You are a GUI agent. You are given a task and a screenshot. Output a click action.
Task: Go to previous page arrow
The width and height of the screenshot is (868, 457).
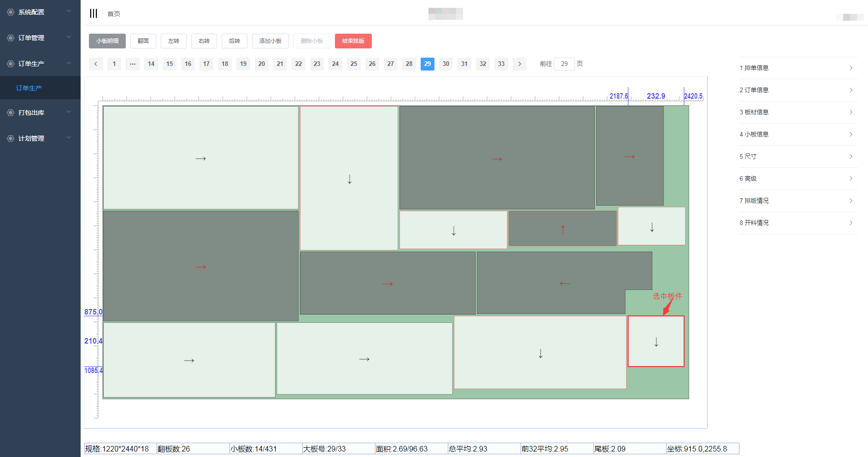coord(96,64)
